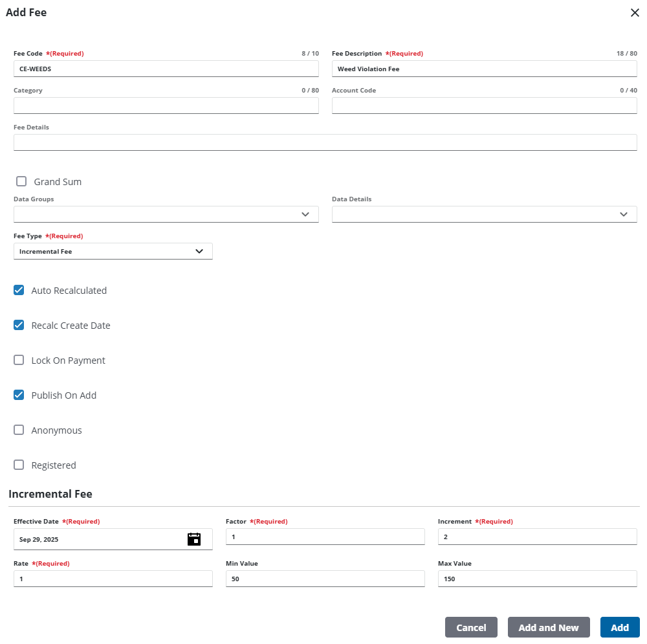The height and width of the screenshot is (644, 647).
Task: Open the Data Details dropdown
Action: 484,214
